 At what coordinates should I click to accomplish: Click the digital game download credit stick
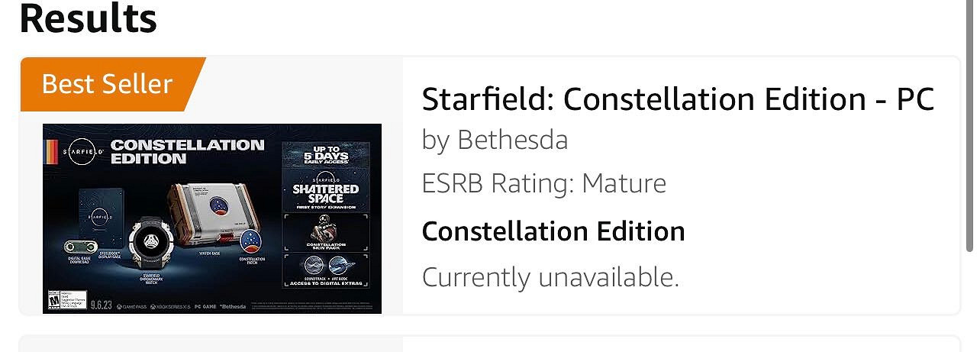pos(79,249)
